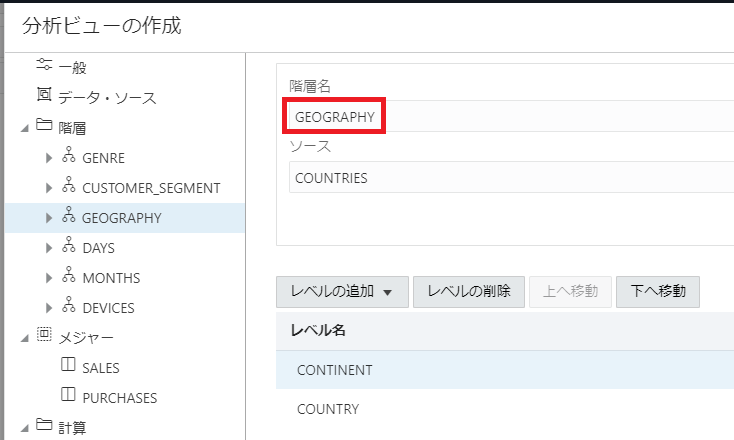734x440 pixels.
Task: Expand the MONTHS hierarchy node
Action: tap(49, 278)
